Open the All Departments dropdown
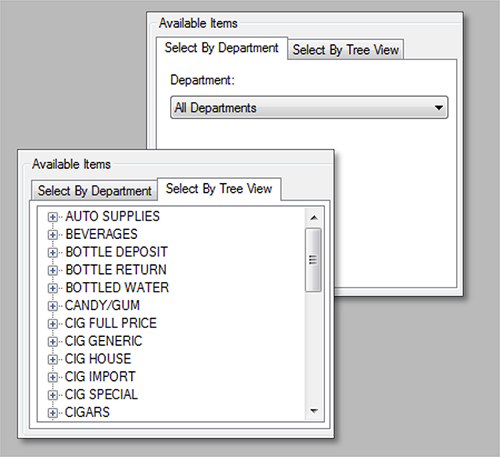Image resolution: width=500 pixels, height=457 pixels. 309,108
